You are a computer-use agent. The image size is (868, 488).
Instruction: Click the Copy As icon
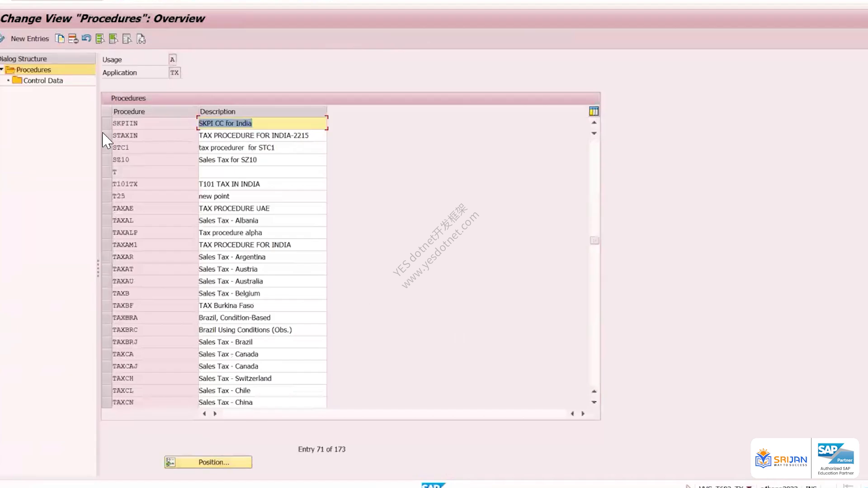(60, 39)
